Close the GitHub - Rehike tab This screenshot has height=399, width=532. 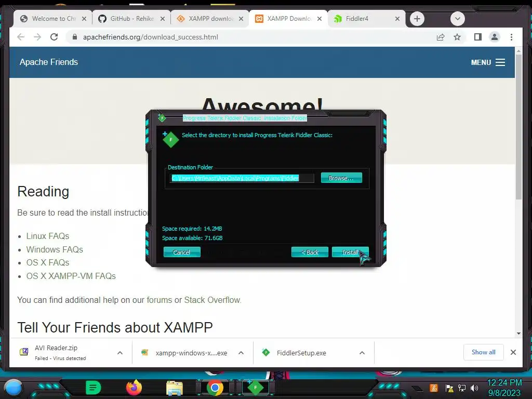coord(163,19)
